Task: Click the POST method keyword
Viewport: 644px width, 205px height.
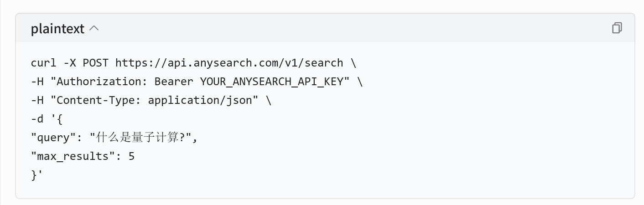Action: coord(96,63)
